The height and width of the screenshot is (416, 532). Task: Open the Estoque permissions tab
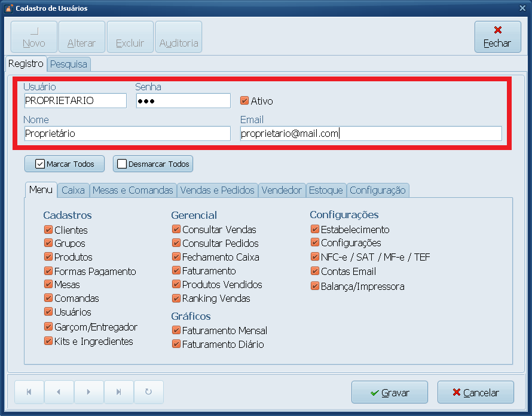click(x=325, y=190)
